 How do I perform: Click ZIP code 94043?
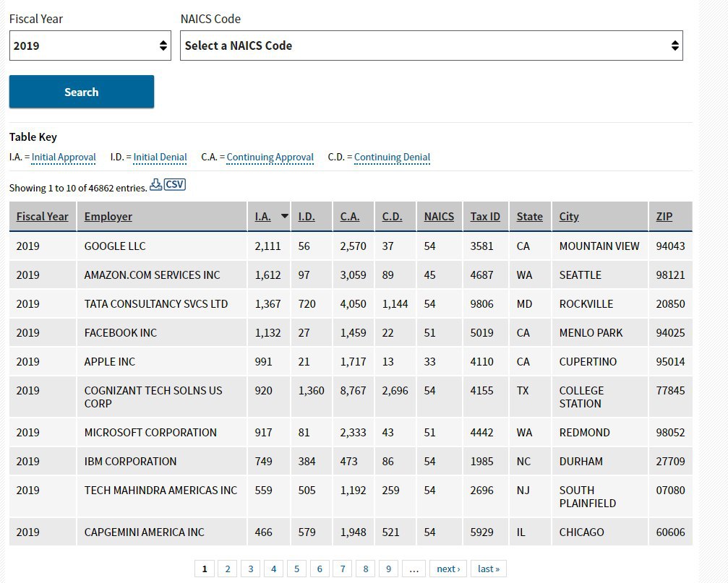(670, 246)
